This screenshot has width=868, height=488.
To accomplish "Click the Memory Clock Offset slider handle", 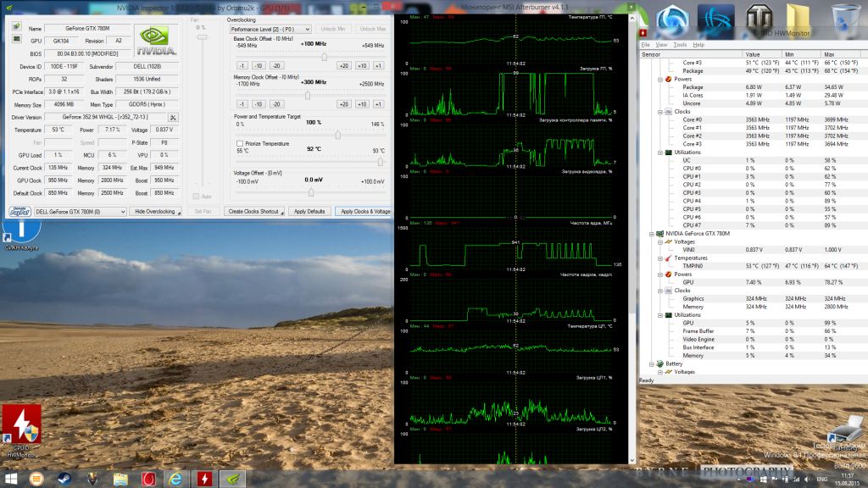I will tap(308, 95).
